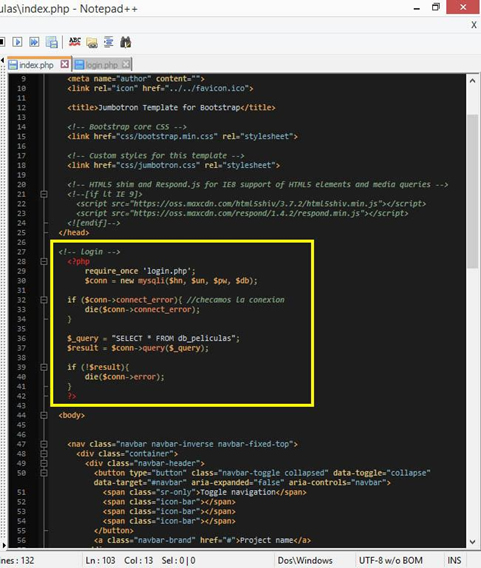Select the index.php tab
This screenshot has height=568, width=481.
coord(36,65)
